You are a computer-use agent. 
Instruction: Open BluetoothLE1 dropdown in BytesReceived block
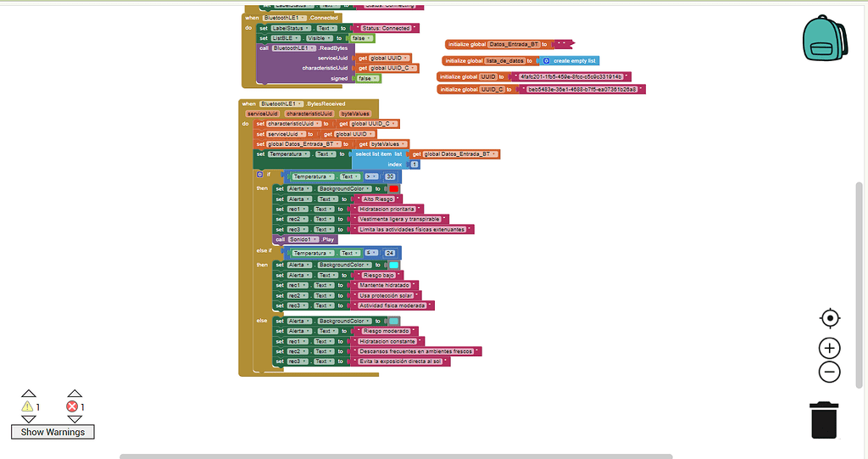tap(283, 104)
